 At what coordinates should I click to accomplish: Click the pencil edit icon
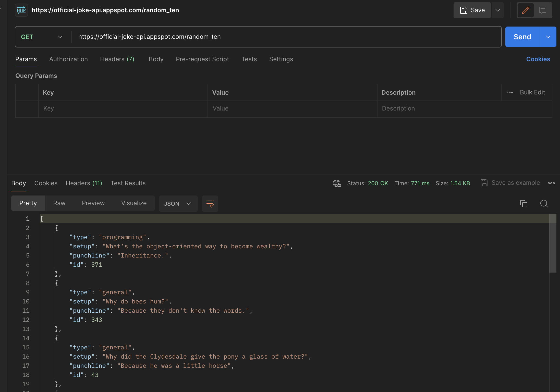point(526,10)
